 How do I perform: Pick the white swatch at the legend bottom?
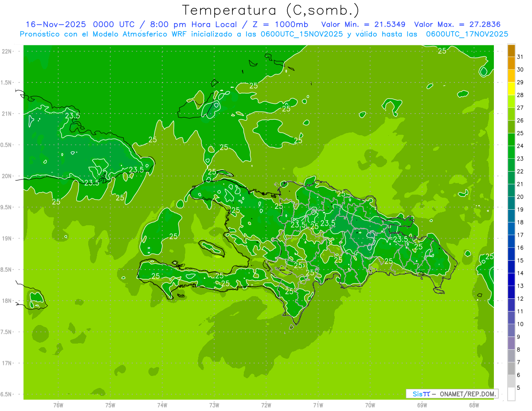(511, 394)
